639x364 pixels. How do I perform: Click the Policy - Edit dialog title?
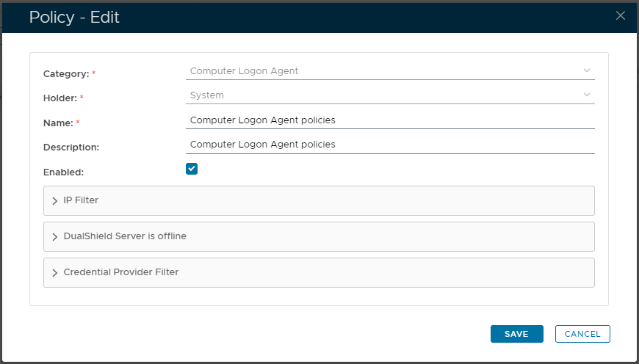[74, 17]
